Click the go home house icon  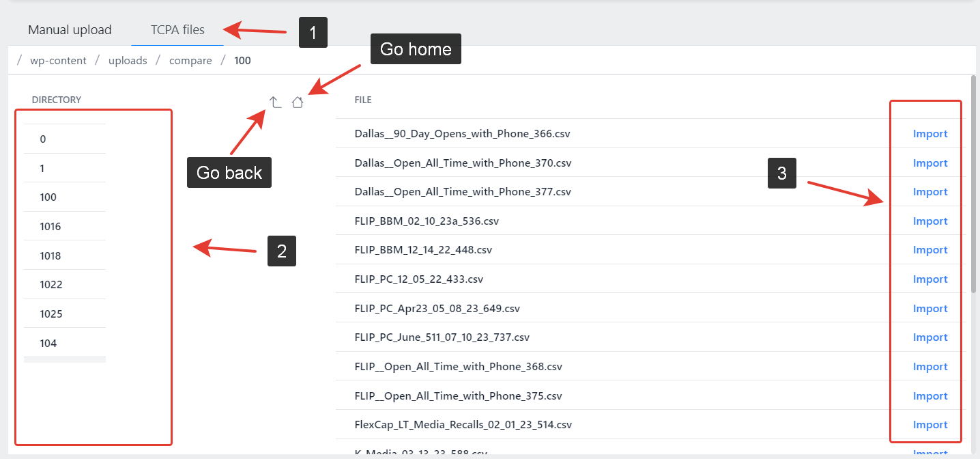tap(297, 102)
